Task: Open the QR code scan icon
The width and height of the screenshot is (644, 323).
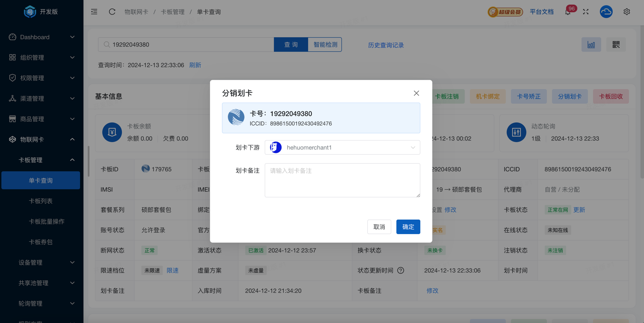Action: (x=616, y=45)
